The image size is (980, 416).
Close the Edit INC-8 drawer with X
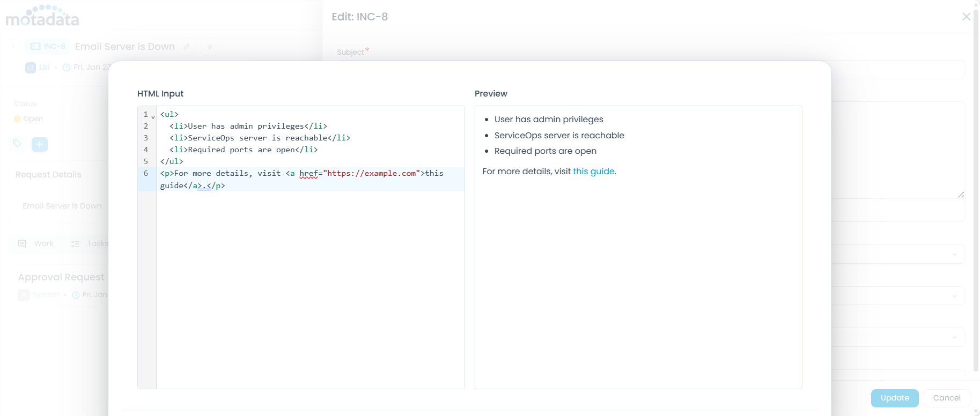coord(966,17)
